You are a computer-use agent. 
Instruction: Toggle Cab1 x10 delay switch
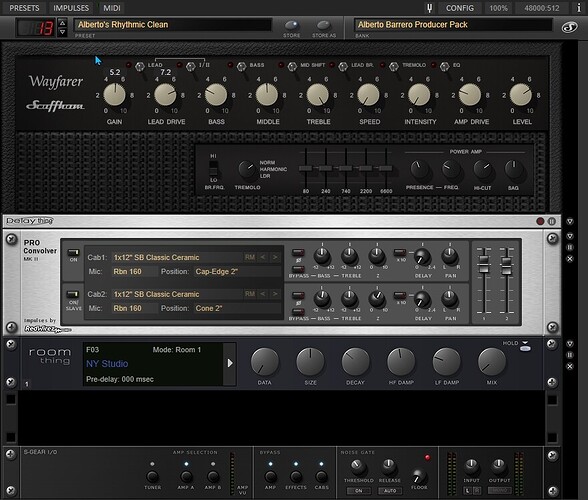click(x=400, y=252)
